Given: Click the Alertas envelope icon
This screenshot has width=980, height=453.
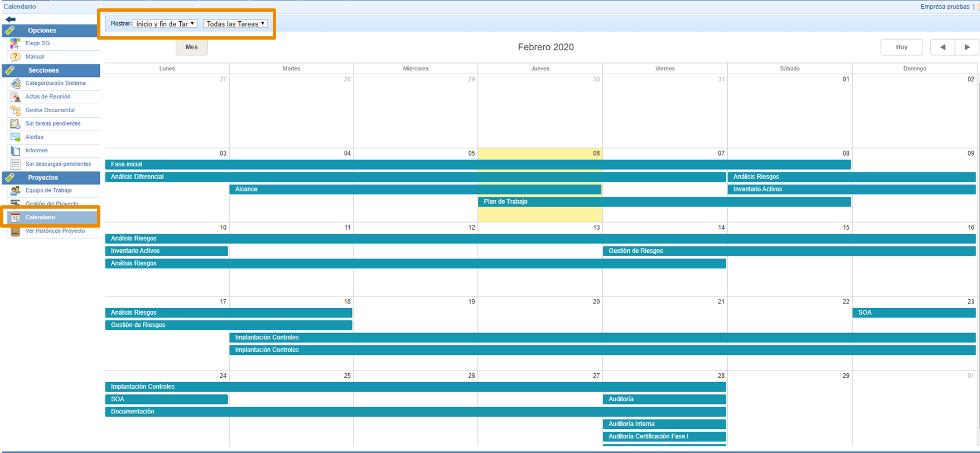Looking at the screenshot, I should 16,137.
